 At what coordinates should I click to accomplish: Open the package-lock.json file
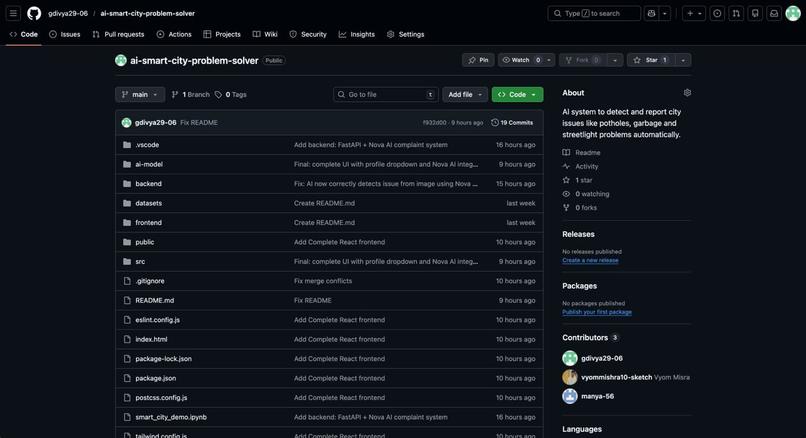[163, 359]
